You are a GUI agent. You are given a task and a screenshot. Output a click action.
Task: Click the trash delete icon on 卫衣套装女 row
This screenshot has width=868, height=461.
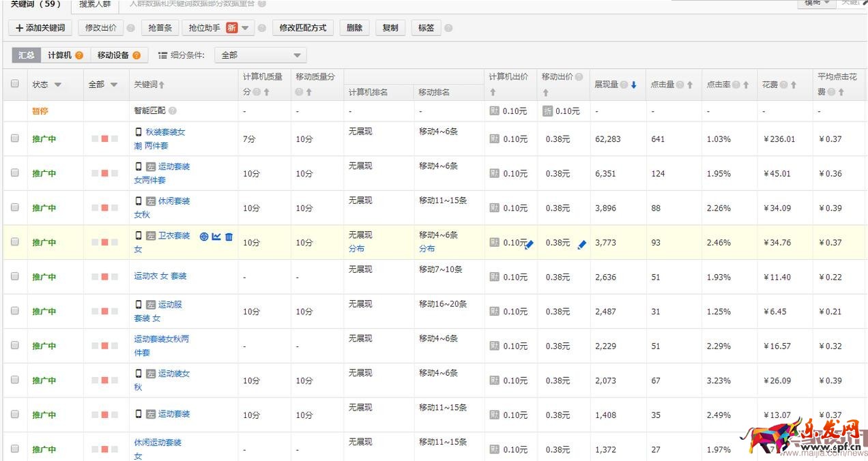pos(229,237)
